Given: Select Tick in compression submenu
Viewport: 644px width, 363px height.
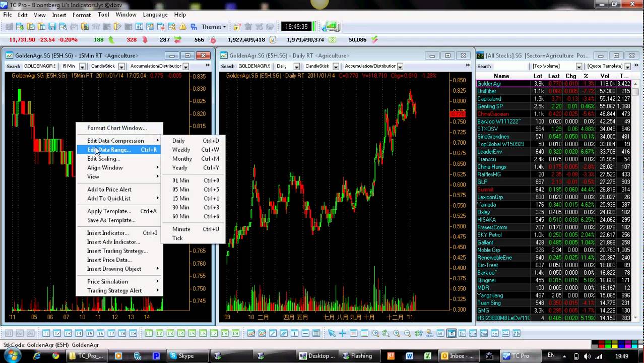Looking at the screenshot, I should [194, 238].
